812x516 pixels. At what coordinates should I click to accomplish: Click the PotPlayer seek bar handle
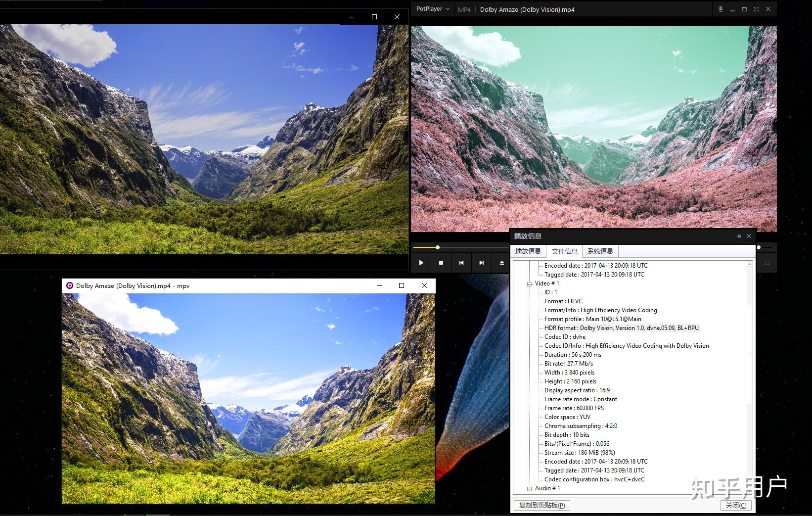[x=437, y=247]
